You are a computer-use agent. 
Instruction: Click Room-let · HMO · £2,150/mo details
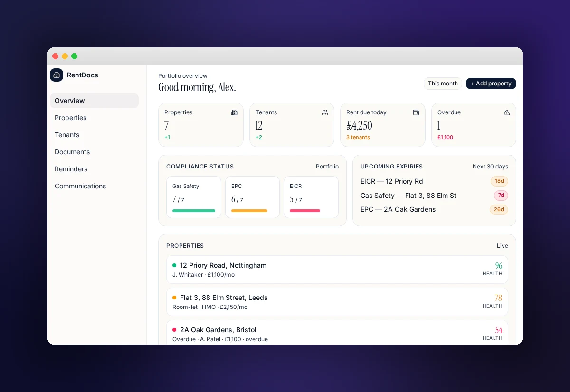(x=210, y=307)
